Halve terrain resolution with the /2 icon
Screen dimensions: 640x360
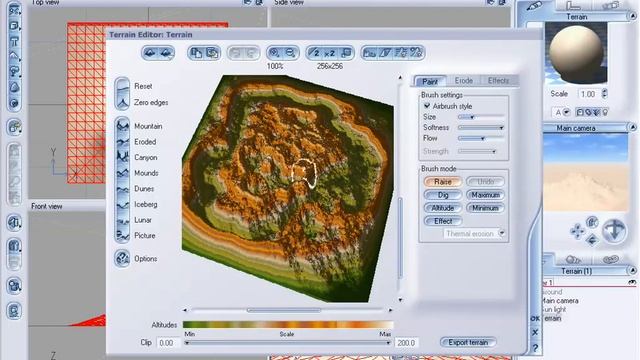tap(314, 53)
